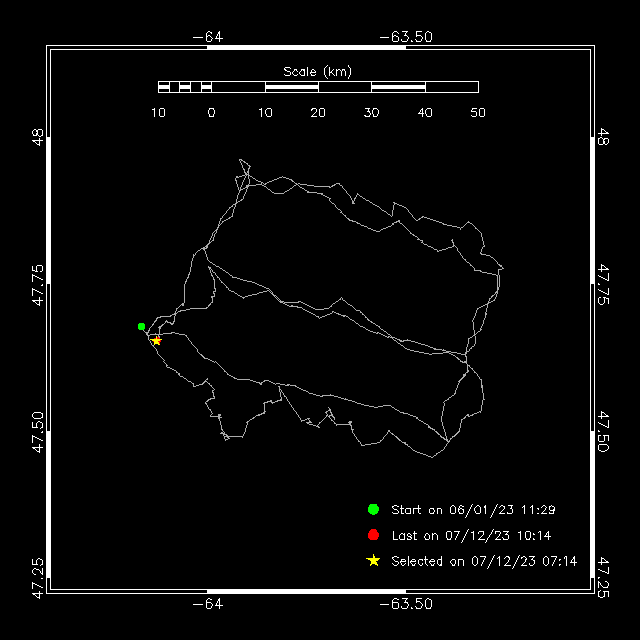Click the yellow selected-position star on track
The height and width of the screenshot is (640, 640).
pos(156,340)
